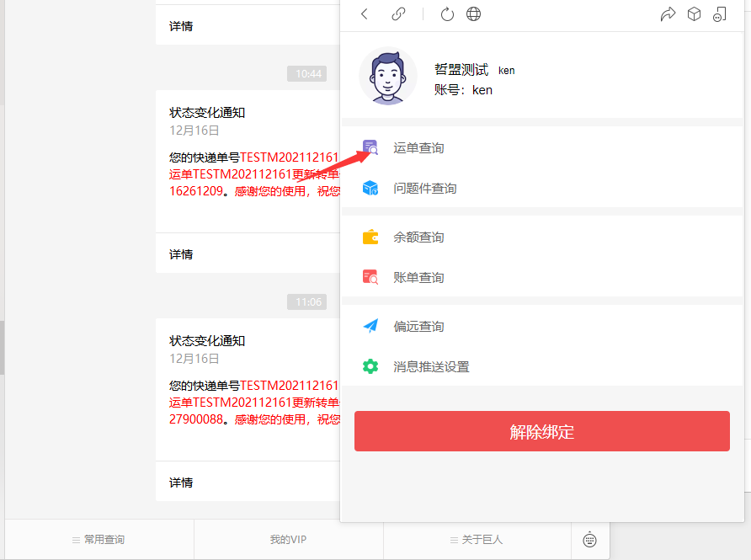Click 状态变化通知 title in 11:06 message
Image resolution: width=751 pixels, height=560 pixels.
(x=207, y=340)
